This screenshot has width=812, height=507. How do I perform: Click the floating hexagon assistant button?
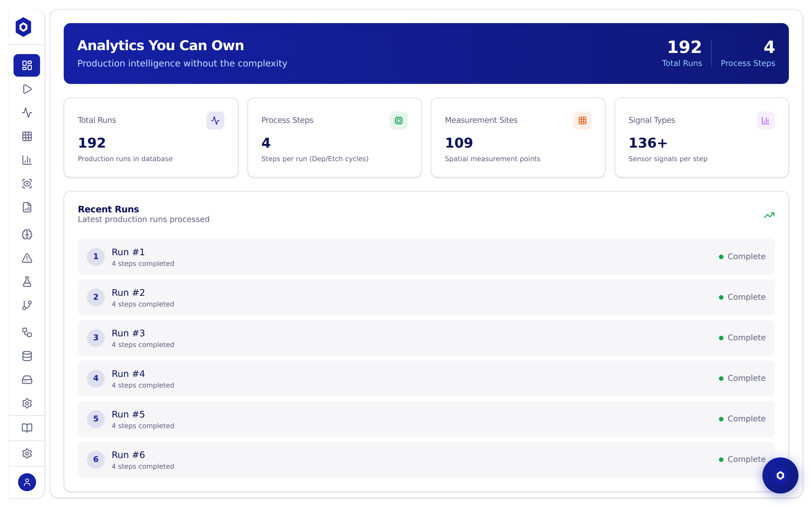780,475
